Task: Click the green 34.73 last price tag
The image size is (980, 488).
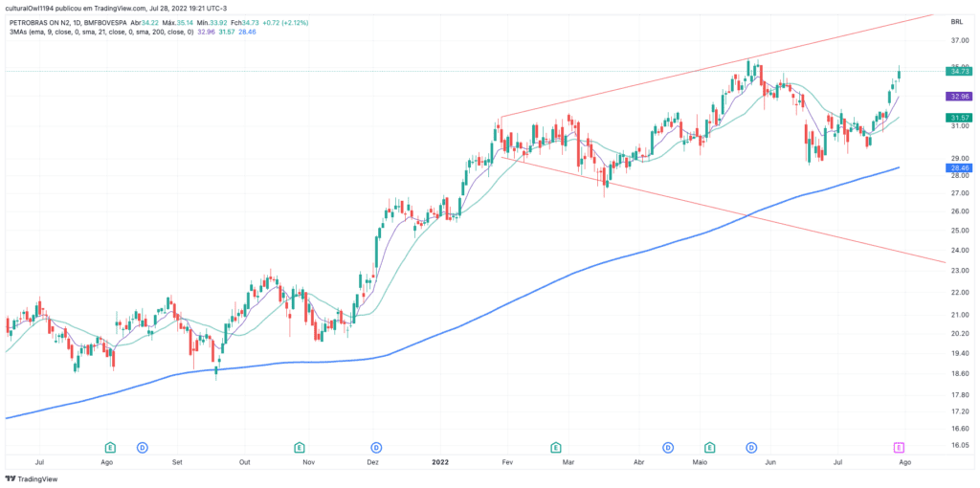Action: tap(959, 72)
